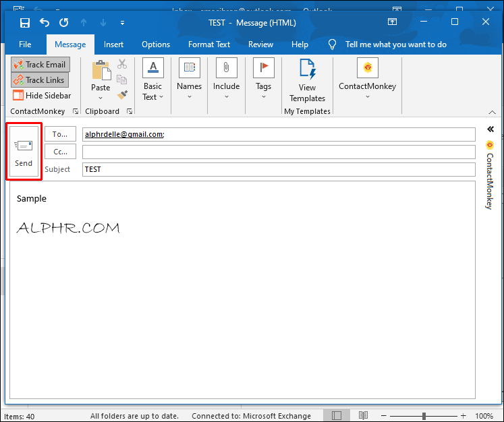Click the zoom in plus button

463,416
